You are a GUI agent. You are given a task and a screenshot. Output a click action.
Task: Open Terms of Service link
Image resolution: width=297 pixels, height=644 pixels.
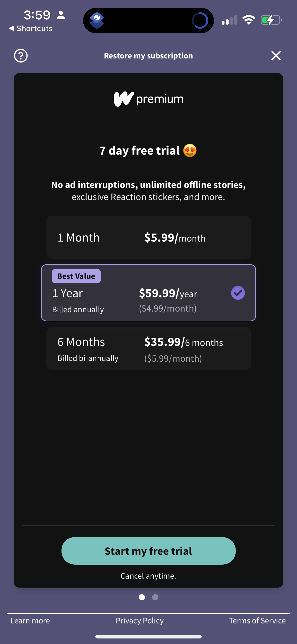click(257, 621)
